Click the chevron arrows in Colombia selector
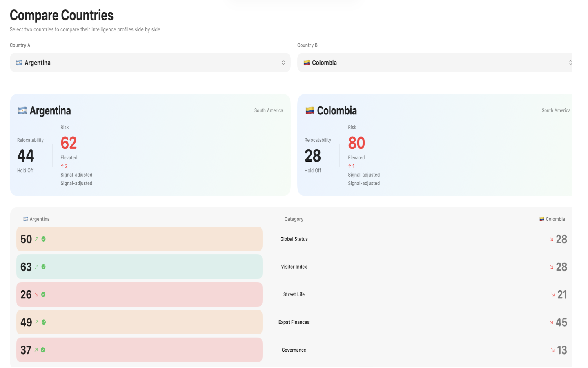This screenshot has height=368, width=588. [x=570, y=63]
